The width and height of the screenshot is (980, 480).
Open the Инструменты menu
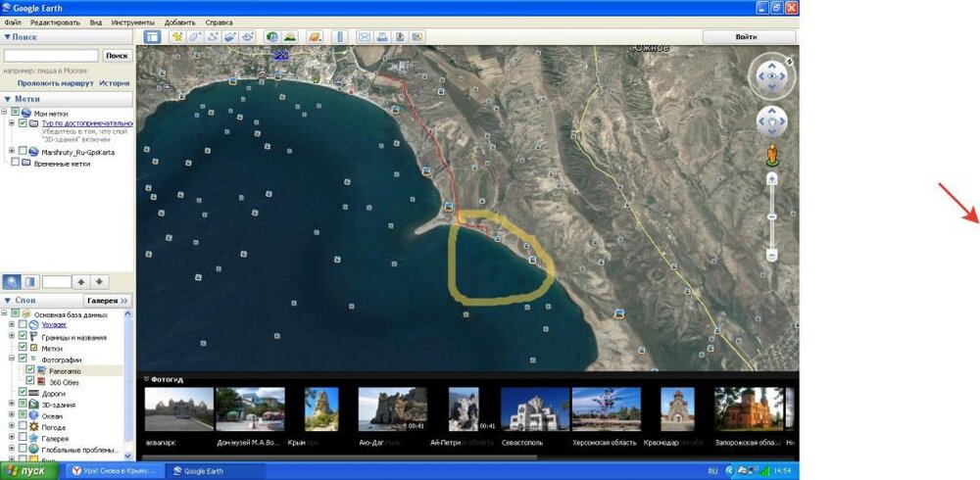tap(133, 23)
